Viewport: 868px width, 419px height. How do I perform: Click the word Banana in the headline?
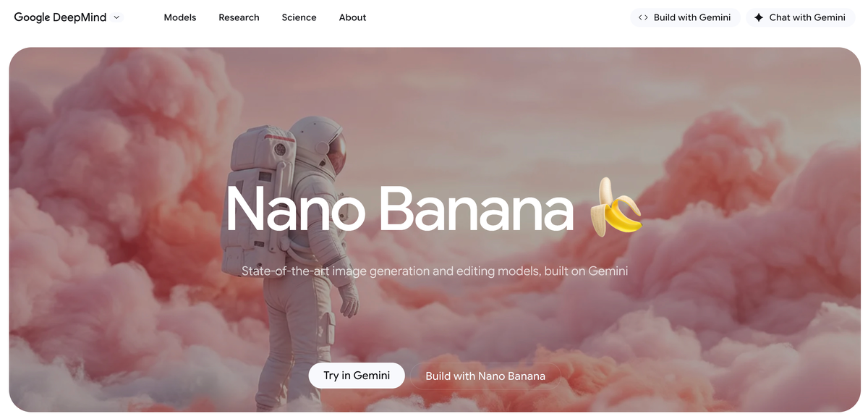click(x=477, y=208)
